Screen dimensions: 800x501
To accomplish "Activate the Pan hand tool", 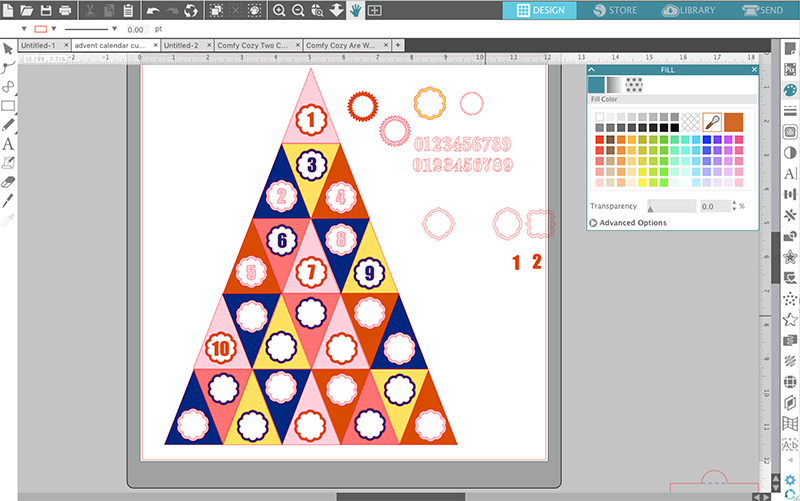I will click(356, 10).
